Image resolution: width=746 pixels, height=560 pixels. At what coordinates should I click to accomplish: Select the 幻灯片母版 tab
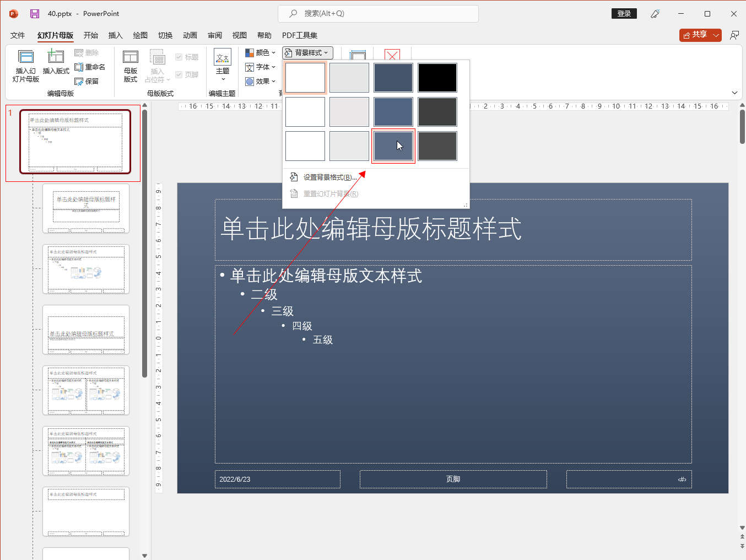point(55,35)
